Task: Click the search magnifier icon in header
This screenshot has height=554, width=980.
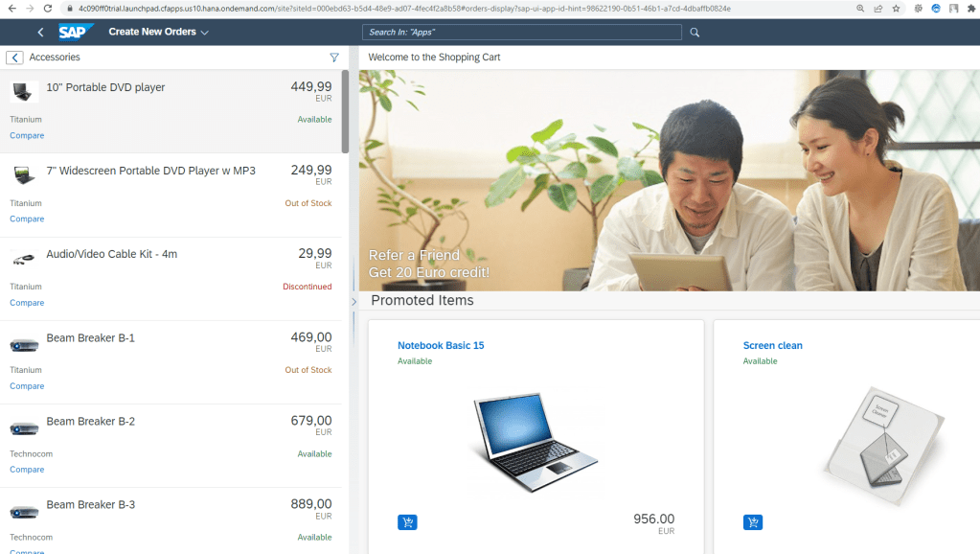Action: pos(695,33)
